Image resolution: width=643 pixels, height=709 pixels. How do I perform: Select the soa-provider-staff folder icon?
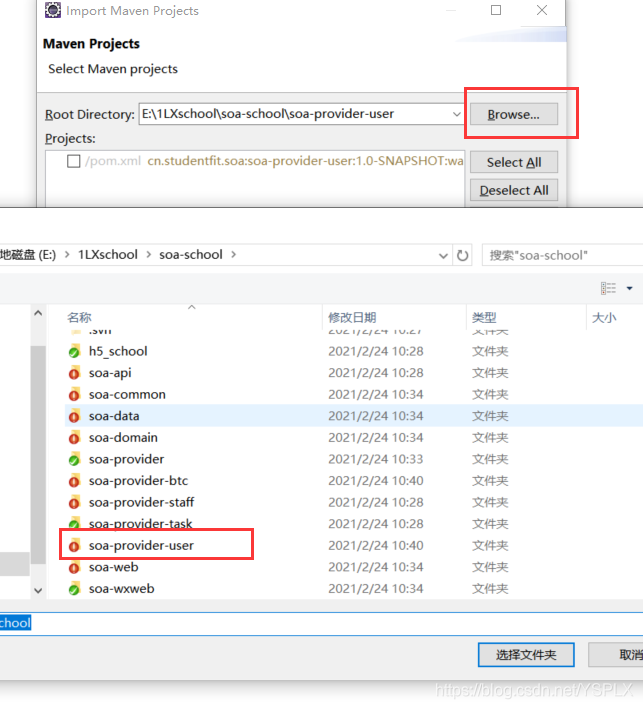[x=74, y=502]
